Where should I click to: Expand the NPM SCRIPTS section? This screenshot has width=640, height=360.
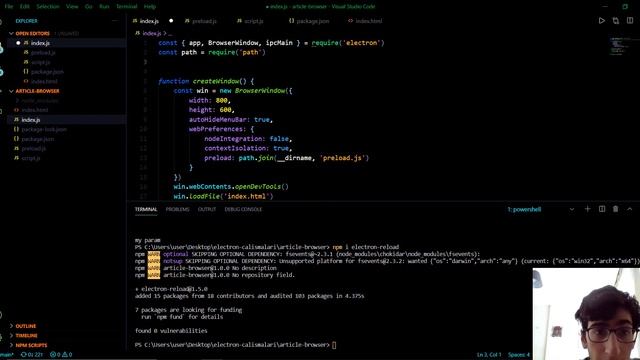pyautogui.click(x=31, y=345)
